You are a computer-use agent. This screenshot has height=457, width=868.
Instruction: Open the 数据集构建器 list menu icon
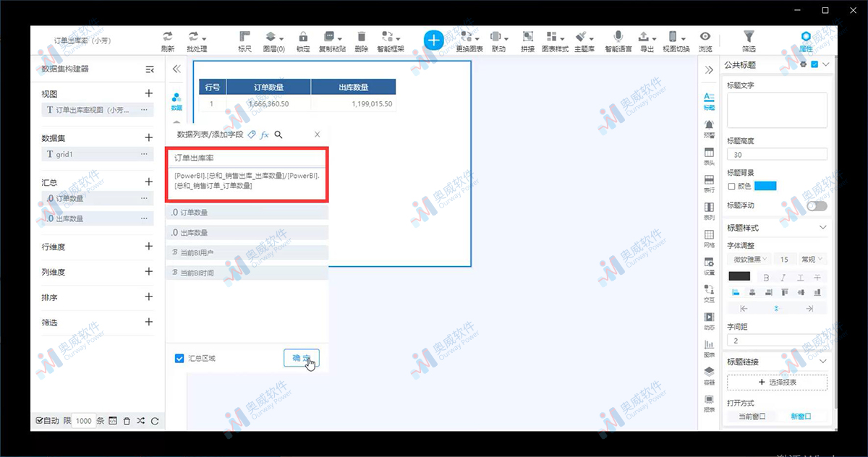click(150, 69)
